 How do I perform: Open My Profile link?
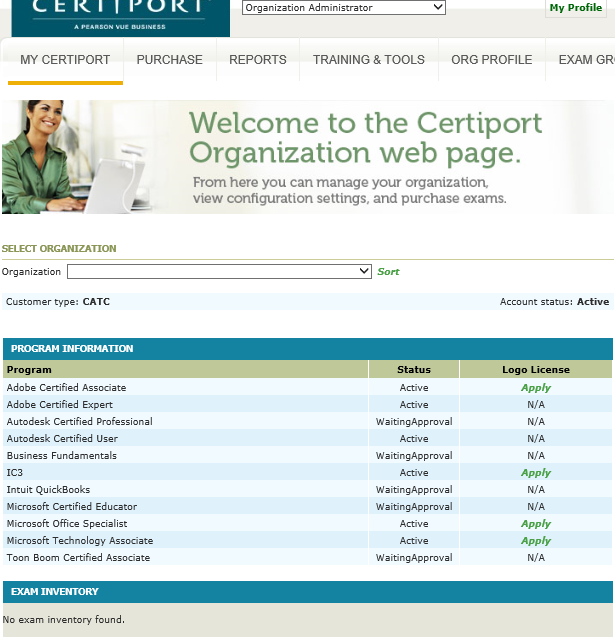(576, 8)
